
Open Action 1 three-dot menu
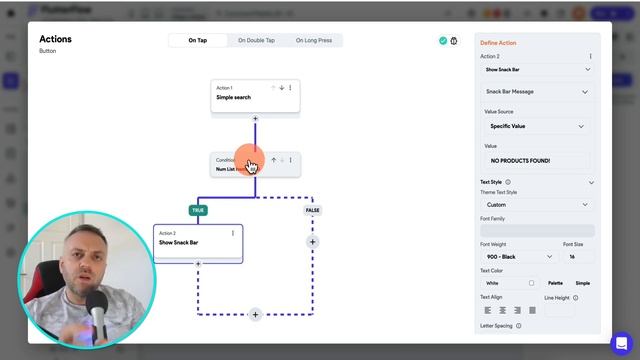click(x=290, y=88)
